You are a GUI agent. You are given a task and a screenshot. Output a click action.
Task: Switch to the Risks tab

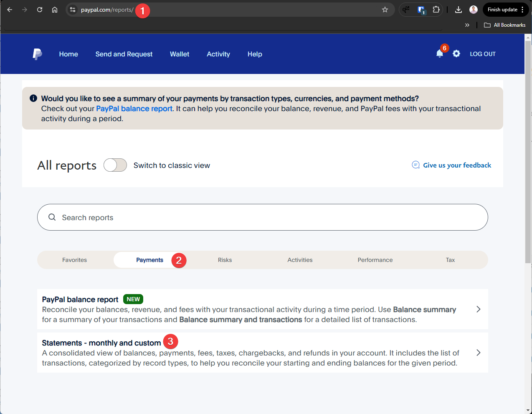point(225,260)
